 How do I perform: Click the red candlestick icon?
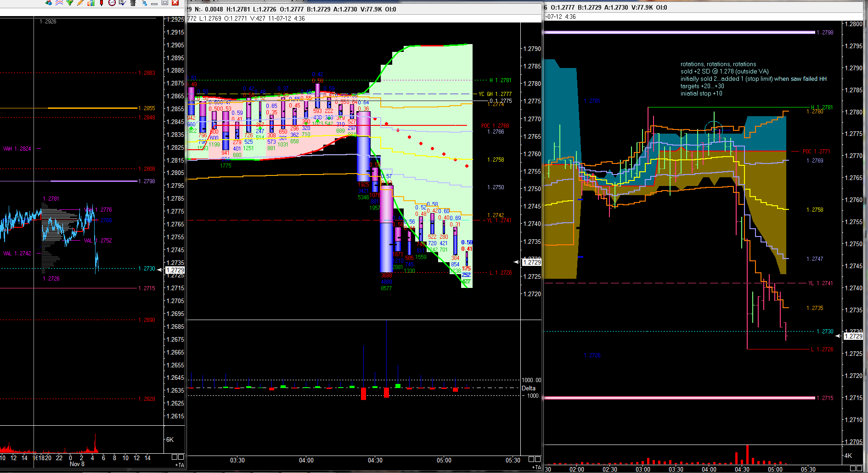pyautogui.click(x=101, y=3)
